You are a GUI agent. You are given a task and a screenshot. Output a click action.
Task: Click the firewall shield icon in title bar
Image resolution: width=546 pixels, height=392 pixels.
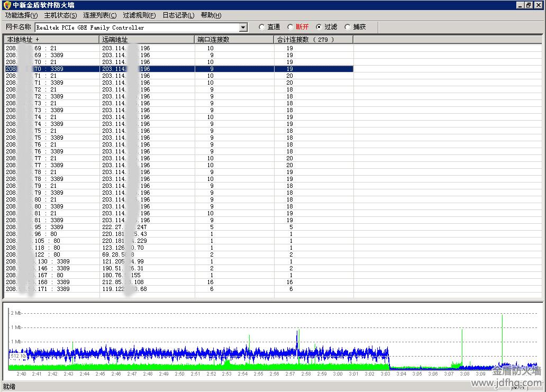pos(7,5)
